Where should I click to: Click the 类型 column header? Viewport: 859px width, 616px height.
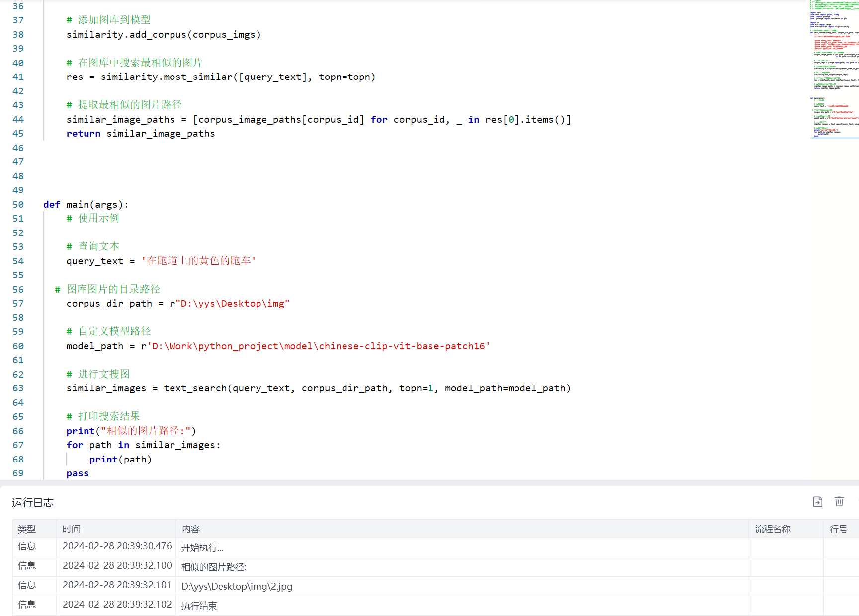point(27,529)
